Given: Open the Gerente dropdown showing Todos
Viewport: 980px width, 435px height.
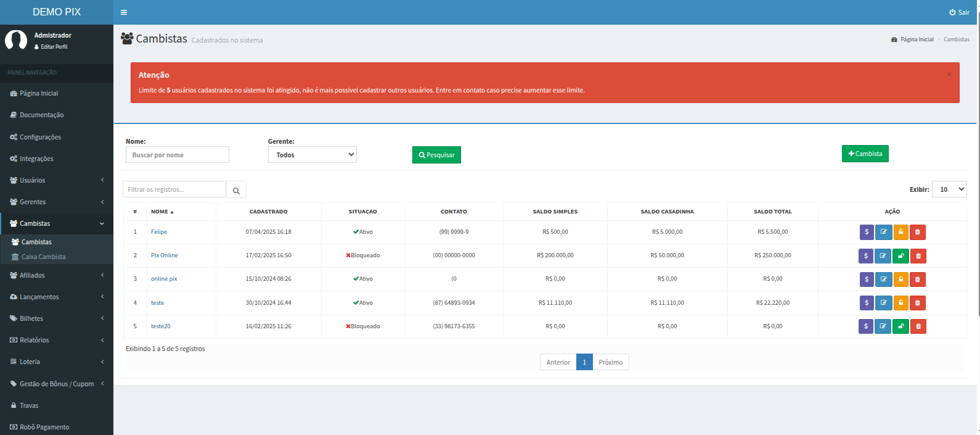Looking at the screenshot, I should (312, 155).
